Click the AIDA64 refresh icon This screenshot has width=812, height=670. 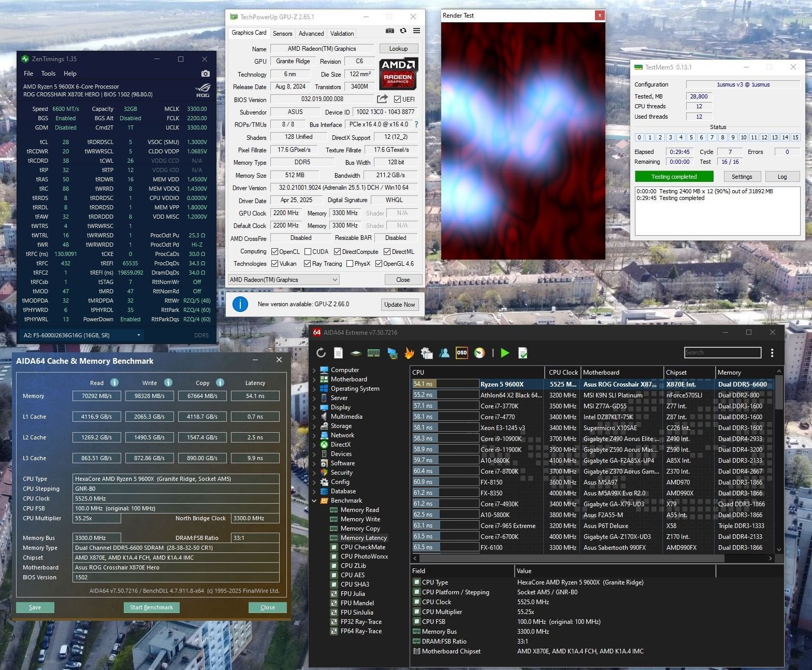click(321, 353)
